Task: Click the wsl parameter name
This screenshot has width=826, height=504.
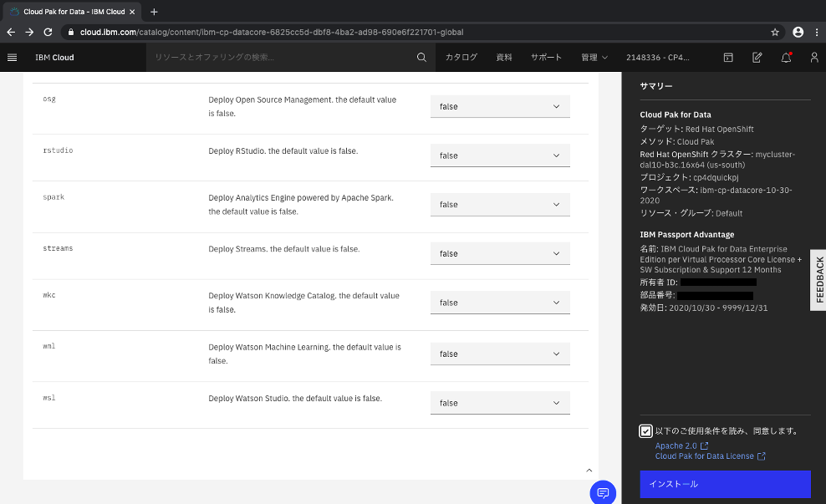Action: point(49,398)
